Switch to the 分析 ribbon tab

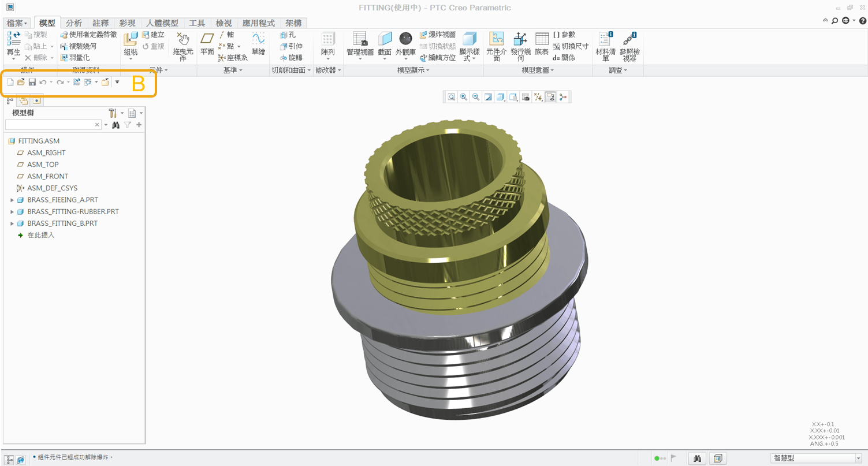73,23
